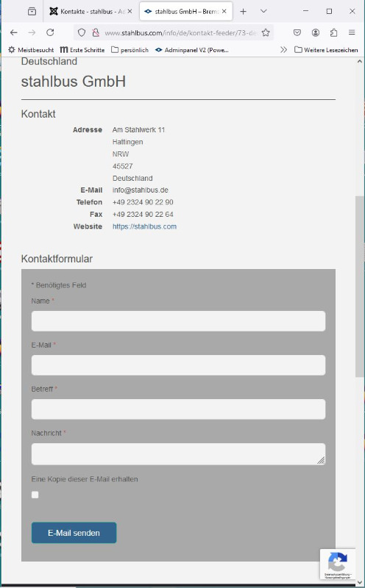365x588 pixels.
Task: Click the E-Mail senden button
Action: [x=74, y=533]
